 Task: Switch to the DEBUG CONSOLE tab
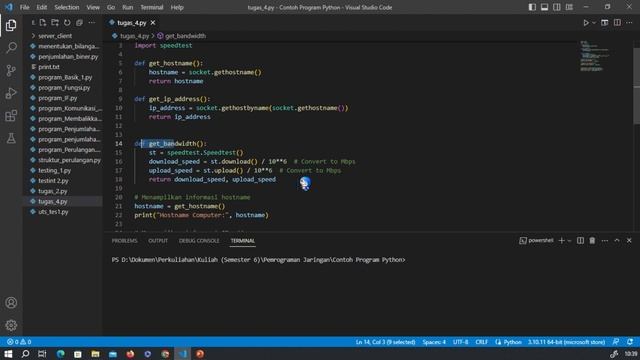tap(199, 241)
